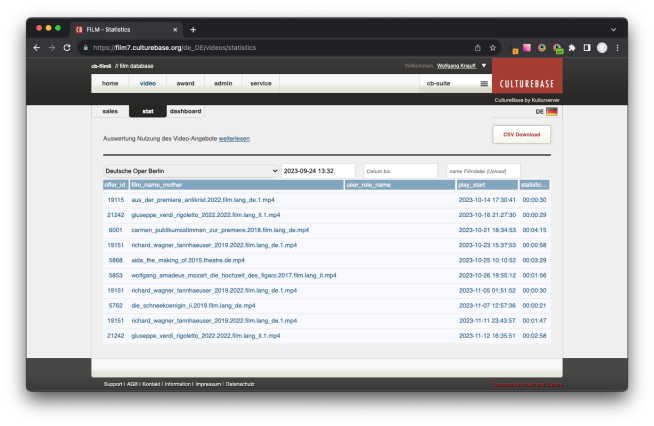Reload the page with the browser refresh icon

67,47
